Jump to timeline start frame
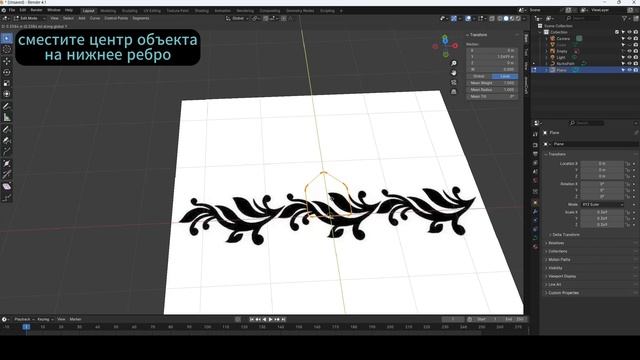Viewport: 640px width, 360px height. click(x=252, y=319)
